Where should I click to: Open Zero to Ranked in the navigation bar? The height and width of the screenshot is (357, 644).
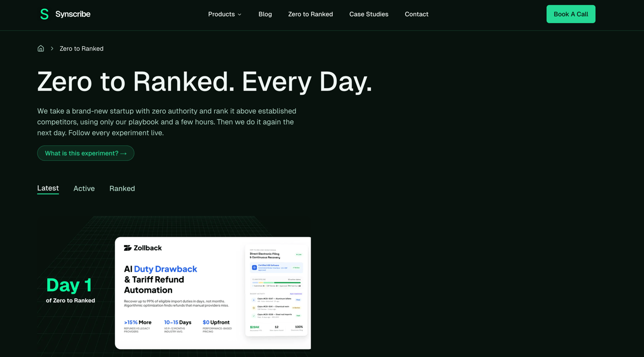(x=310, y=14)
